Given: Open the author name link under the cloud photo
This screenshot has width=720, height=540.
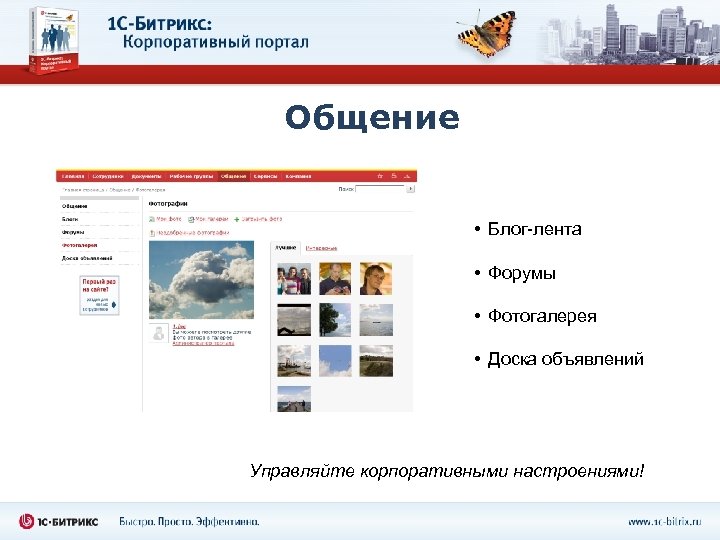Looking at the screenshot, I should tap(179, 326).
